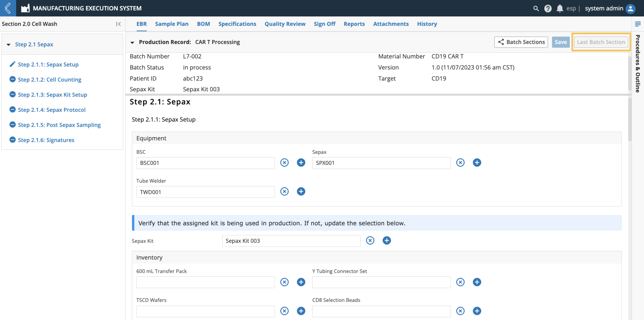The height and width of the screenshot is (320, 644).
Task: Clear 600 mL Transfer Pack field
Action: point(284,282)
